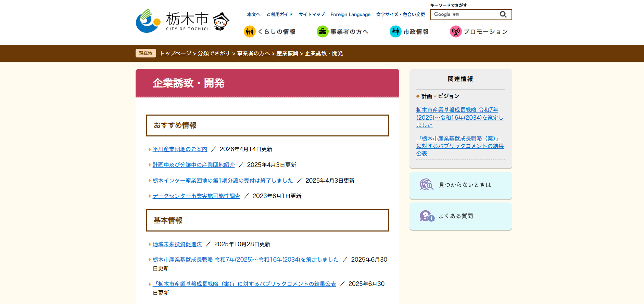This screenshot has height=304, width=644.
Task: Open 計画中及び分譲中の産業団地紹介 link
Action: 193,165
